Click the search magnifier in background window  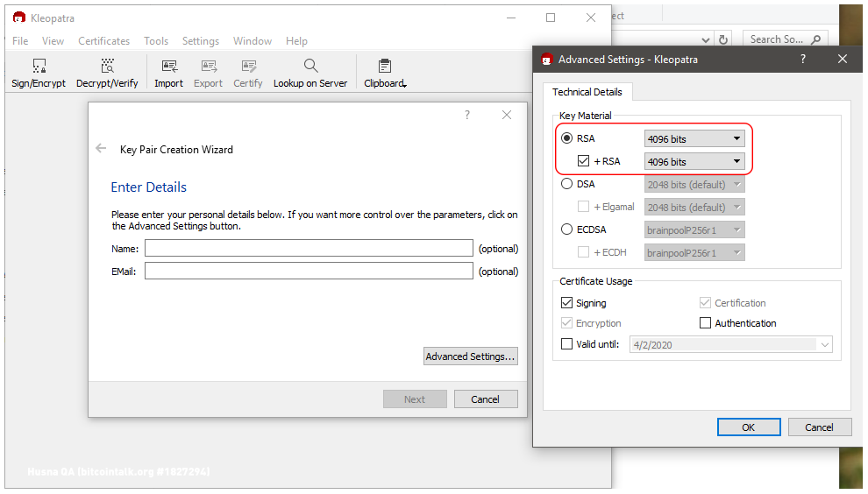816,39
